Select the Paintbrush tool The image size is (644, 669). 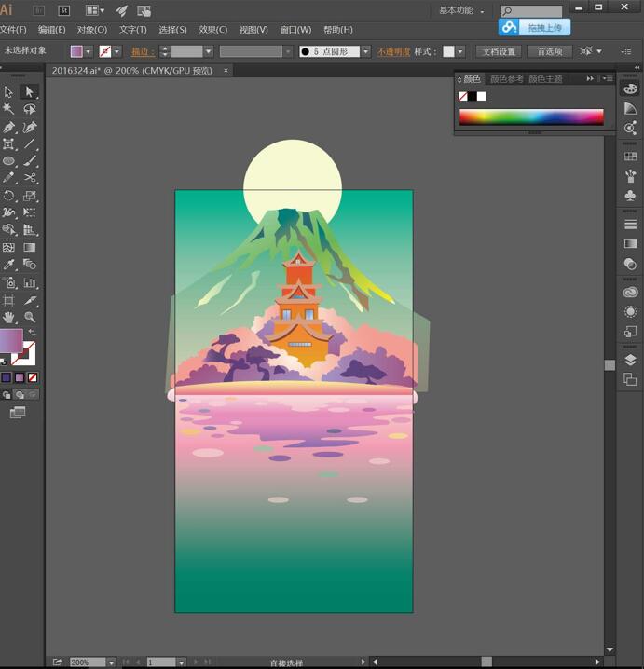point(29,161)
